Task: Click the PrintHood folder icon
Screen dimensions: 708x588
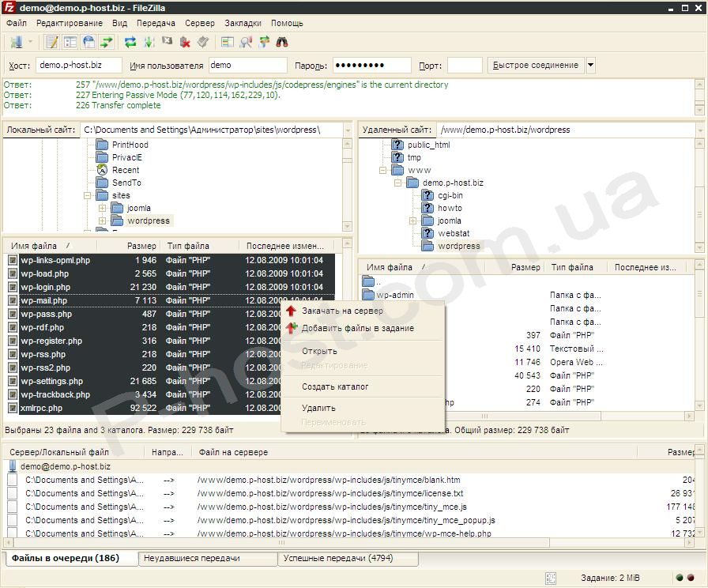Action: pyautogui.click(x=103, y=145)
